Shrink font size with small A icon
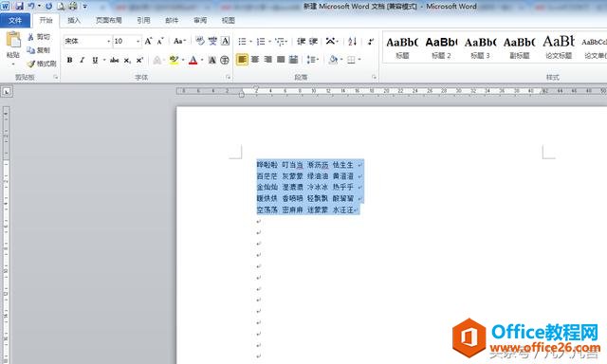The image size is (607, 364). 160,41
